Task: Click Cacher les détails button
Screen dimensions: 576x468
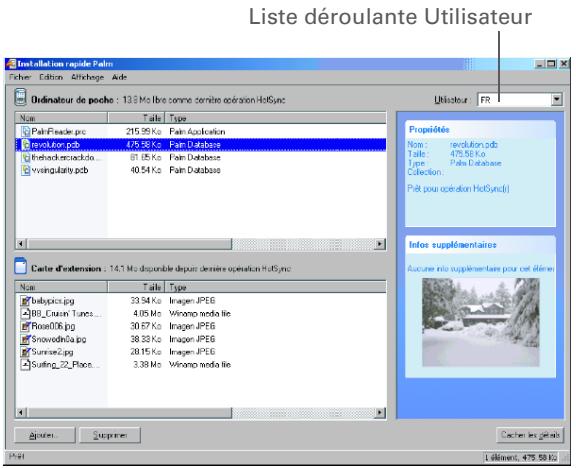Action: pyautogui.click(x=530, y=435)
